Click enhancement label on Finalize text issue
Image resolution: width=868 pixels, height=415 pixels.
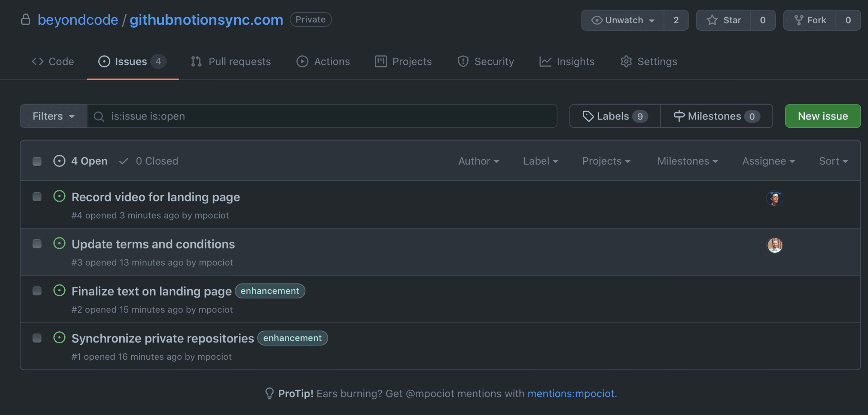coord(270,291)
